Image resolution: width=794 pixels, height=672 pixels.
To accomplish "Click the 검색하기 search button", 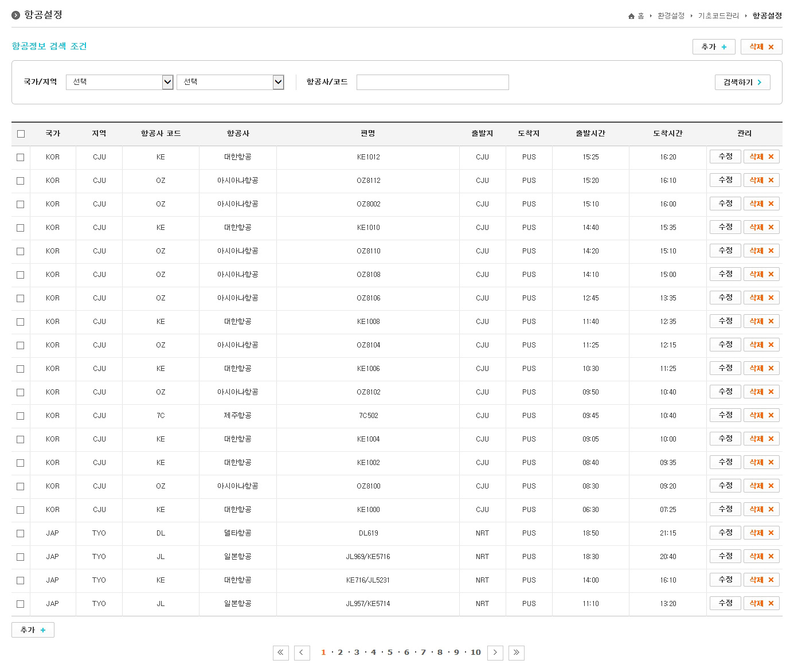I will tap(742, 83).
